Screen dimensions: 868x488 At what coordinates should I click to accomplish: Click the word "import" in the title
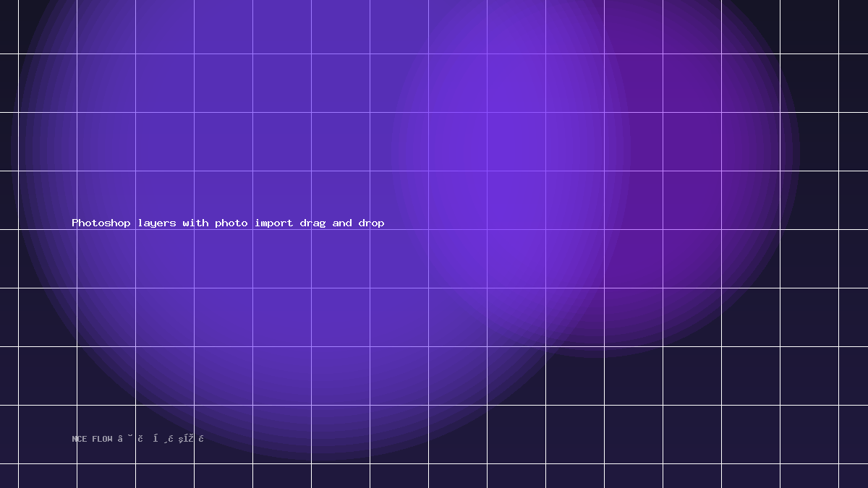coord(274,223)
